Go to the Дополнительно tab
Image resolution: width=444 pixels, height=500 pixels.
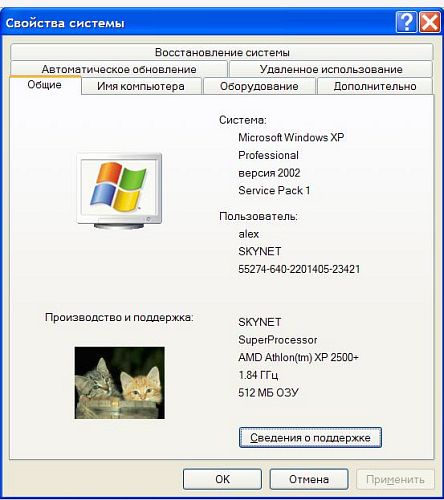(x=375, y=86)
